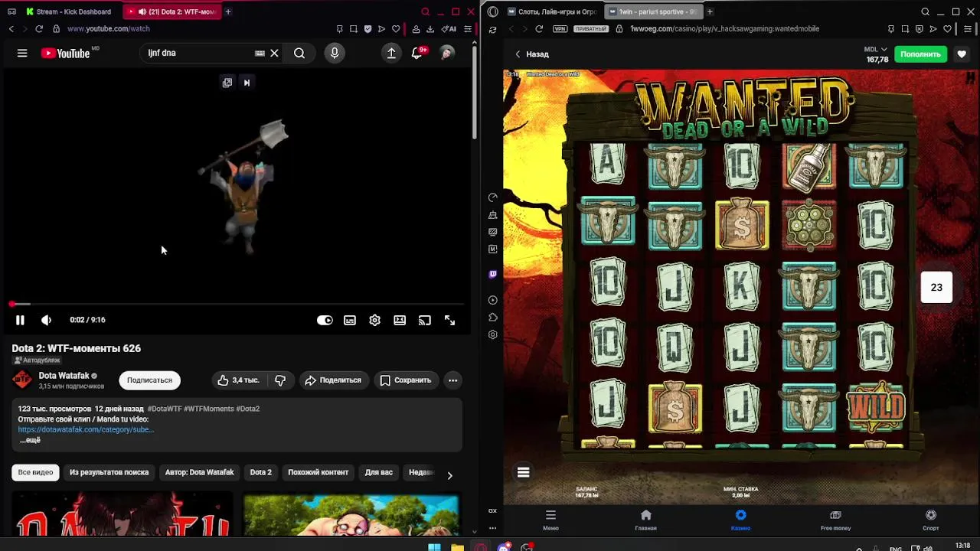
Task: Open Free money in the casino bottom bar
Action: tap(835, 520)
